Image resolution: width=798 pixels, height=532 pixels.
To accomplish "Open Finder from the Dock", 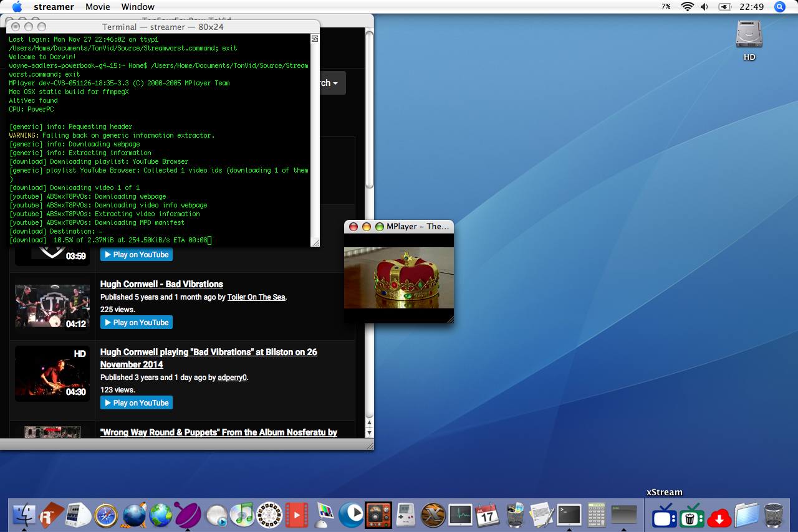I will tap(24, 515).
